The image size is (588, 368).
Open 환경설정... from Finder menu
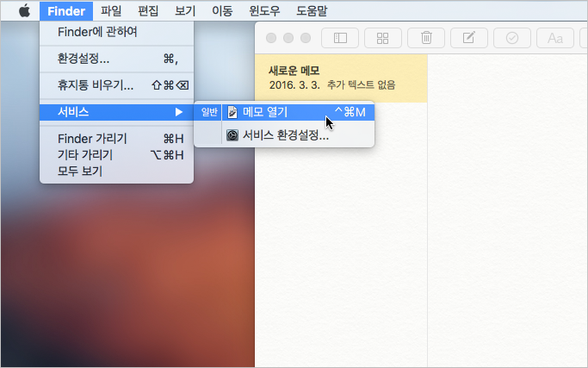116,59
